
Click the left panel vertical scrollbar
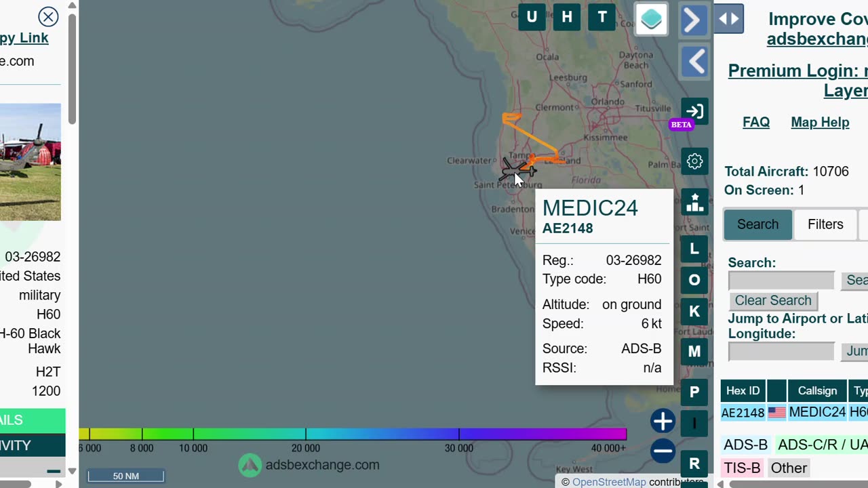pyautogui.click(x=72, y=68)
